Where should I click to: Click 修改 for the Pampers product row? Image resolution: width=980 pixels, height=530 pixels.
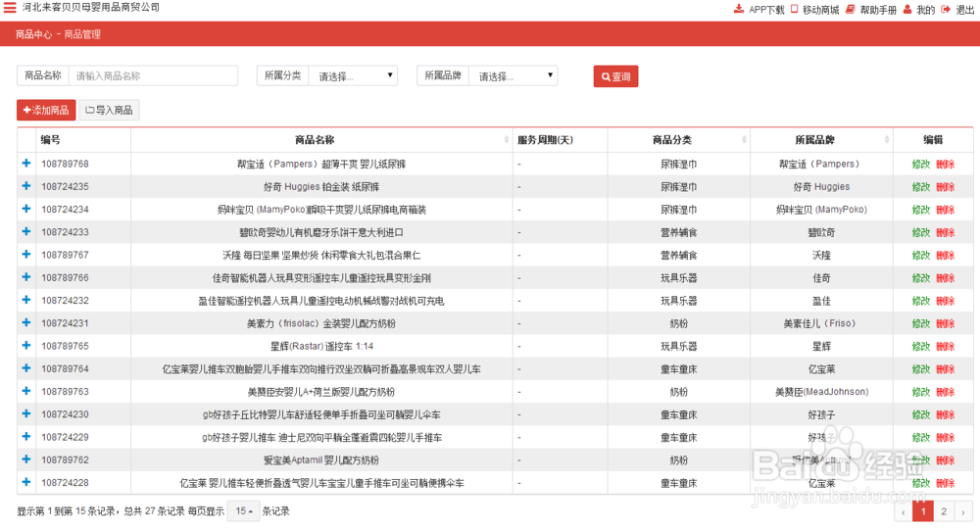coord(921,165)
